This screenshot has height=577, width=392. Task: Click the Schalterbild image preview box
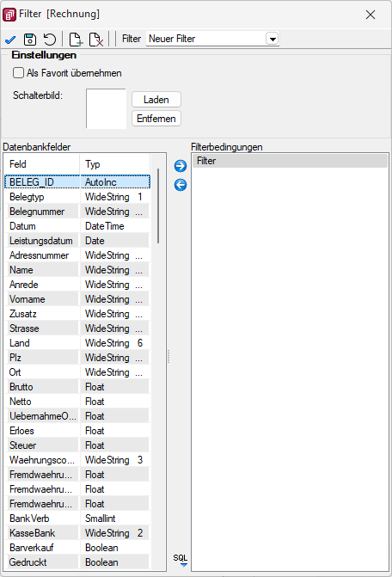pyautogui.click(x=107, y=108)
